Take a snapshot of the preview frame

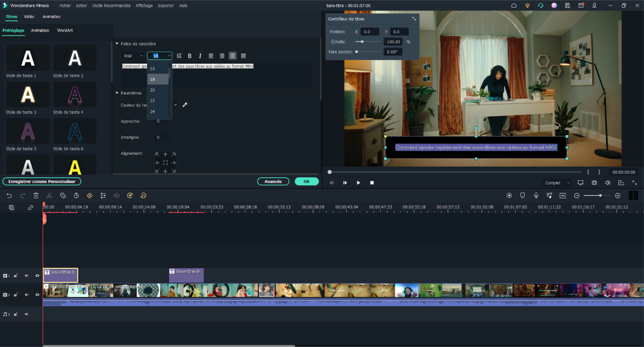pyautogui.click(x=594, y=182)
